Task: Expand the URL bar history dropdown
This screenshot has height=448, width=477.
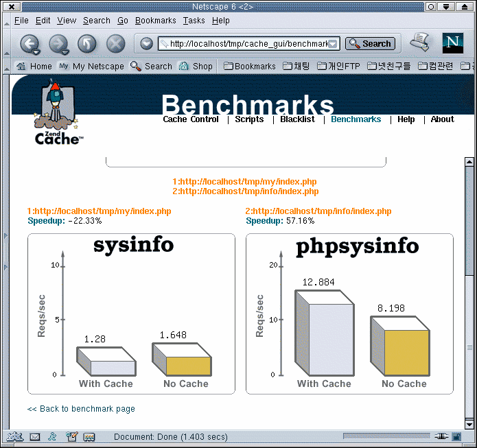Action: [334, 44]
